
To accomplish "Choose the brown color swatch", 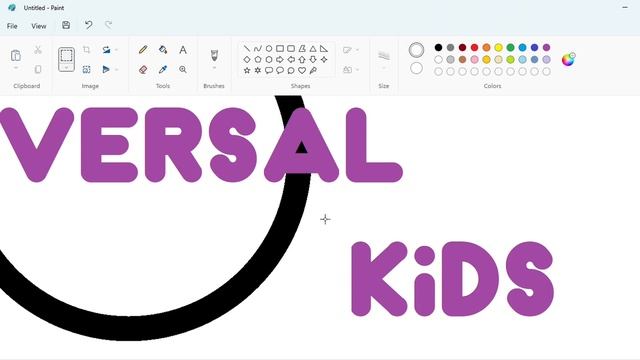I will coord(462,60).
